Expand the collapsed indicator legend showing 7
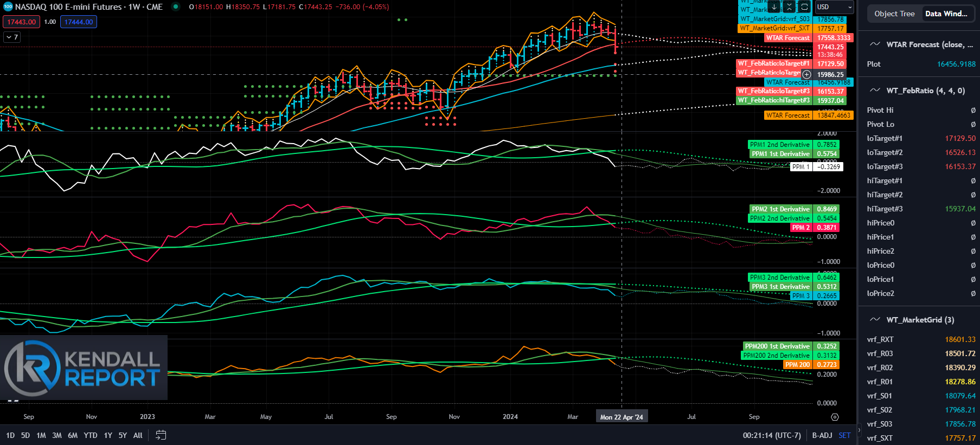980x445 pixels. (12, 37)
